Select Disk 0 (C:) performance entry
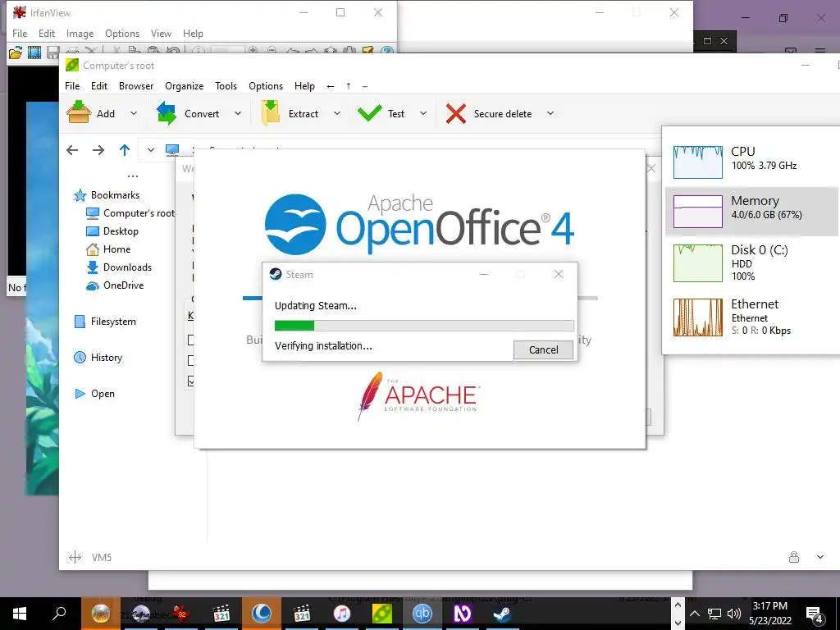Viewport: 840px width, 630px height. click(751, 262)
